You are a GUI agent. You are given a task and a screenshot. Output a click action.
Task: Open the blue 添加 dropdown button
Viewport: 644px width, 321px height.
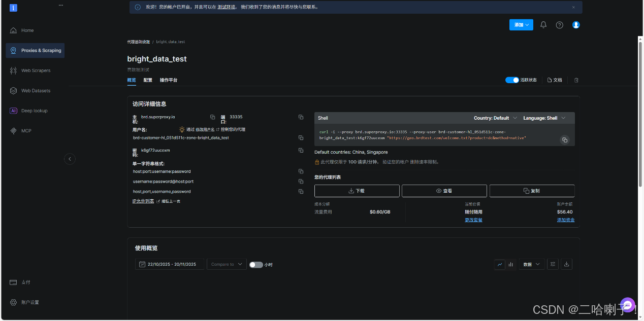click(521, 25)
